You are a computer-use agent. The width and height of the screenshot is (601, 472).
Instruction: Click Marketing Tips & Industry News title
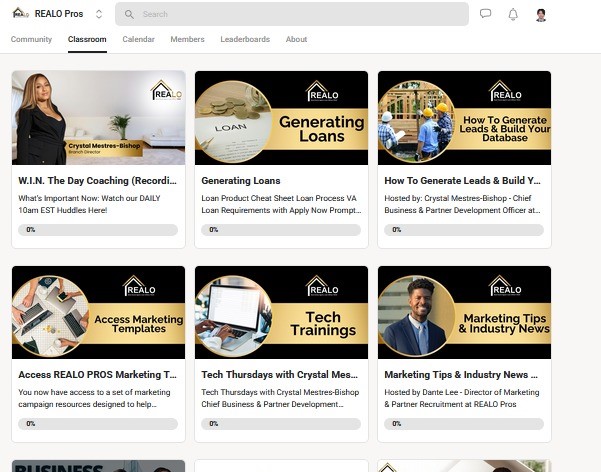coord(461,375)
